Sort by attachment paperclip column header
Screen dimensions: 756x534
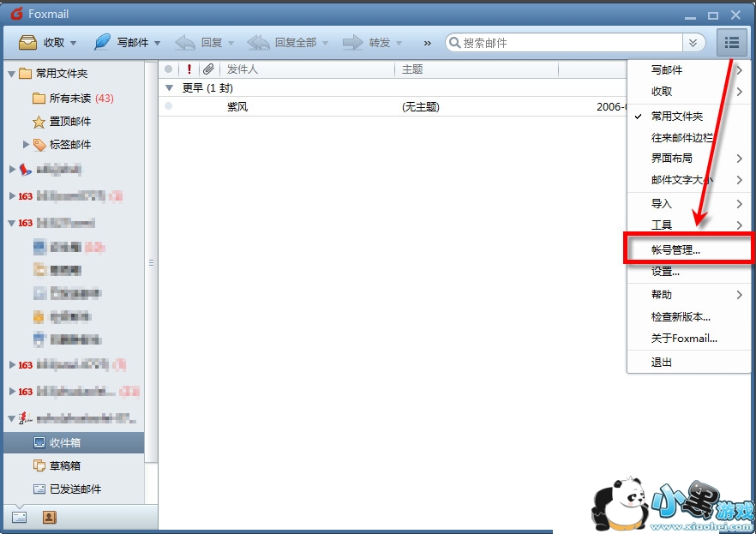pyautogui.click(x=208, y=69)
